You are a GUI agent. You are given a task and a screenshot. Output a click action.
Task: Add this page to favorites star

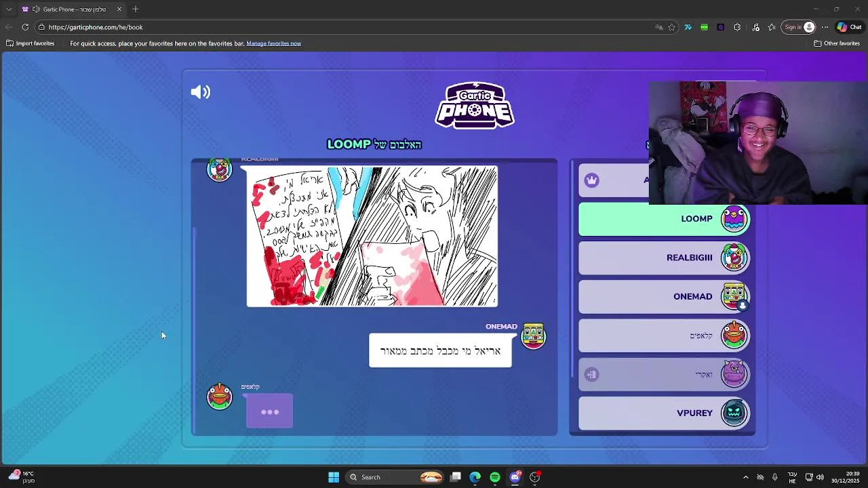coord(672,27)
